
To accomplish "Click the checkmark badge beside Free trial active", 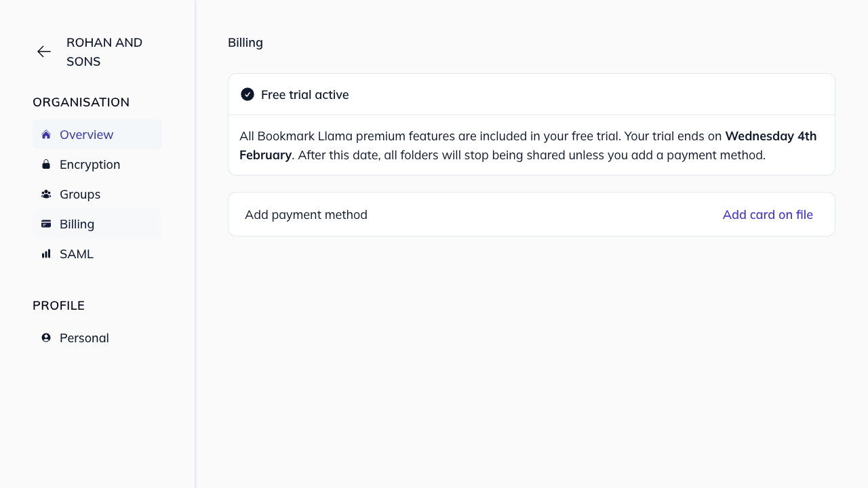I will coord(248,94).
